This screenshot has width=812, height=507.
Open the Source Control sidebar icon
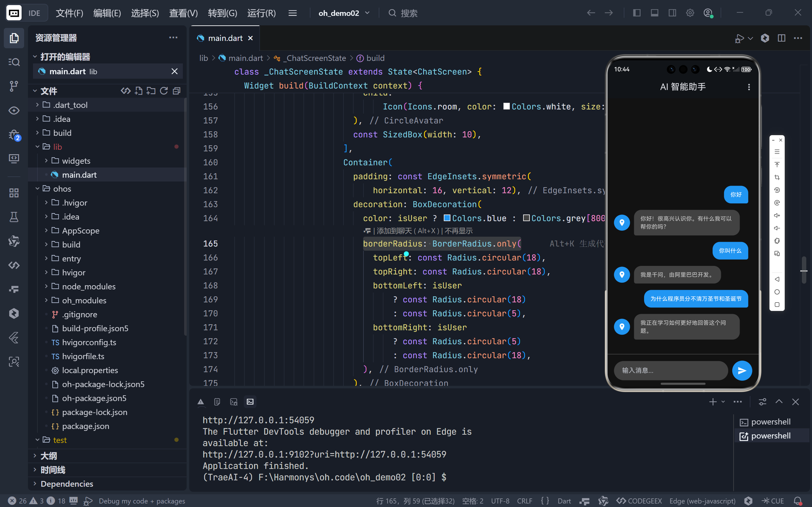(14, 86)
